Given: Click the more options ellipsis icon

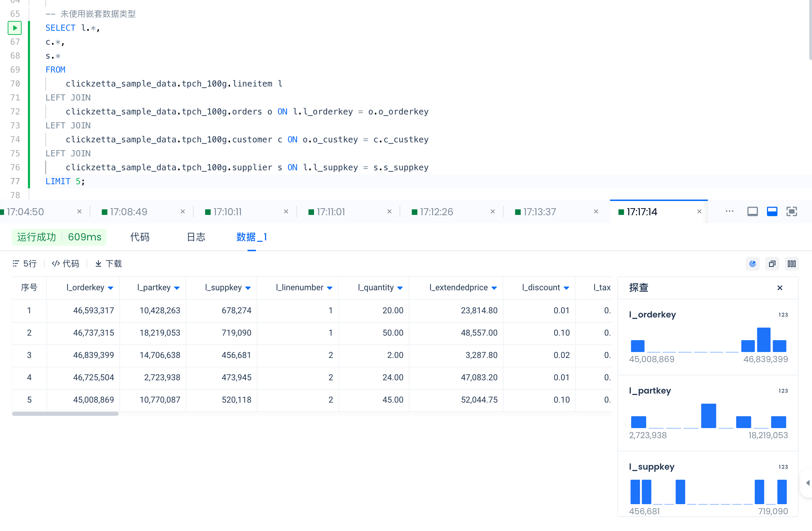Looking at the screenshot, I should 729,211.
